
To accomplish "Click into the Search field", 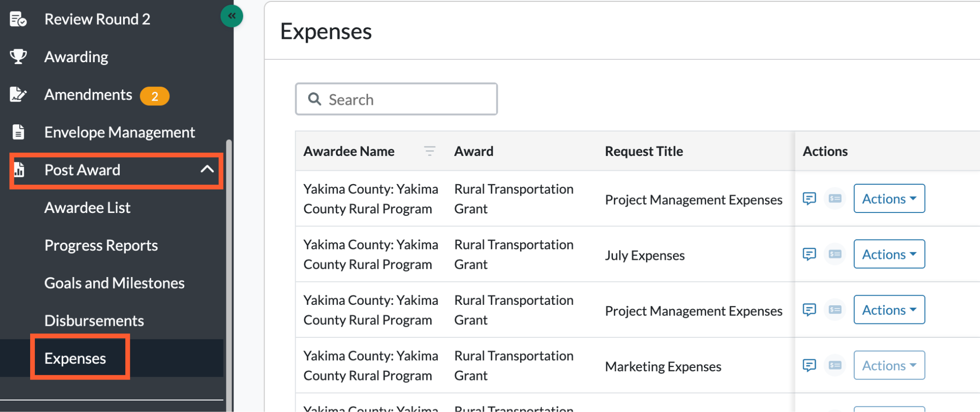I will (396, 99).
